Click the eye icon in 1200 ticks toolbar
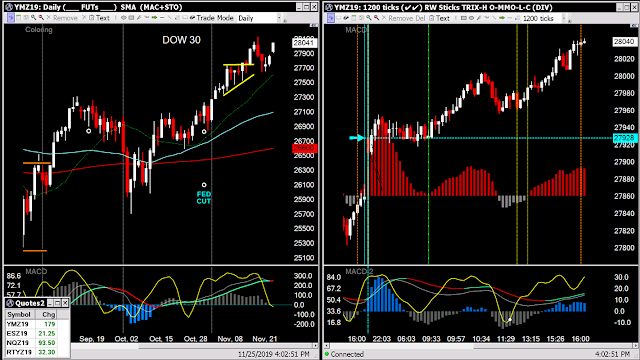 [346, 18]
